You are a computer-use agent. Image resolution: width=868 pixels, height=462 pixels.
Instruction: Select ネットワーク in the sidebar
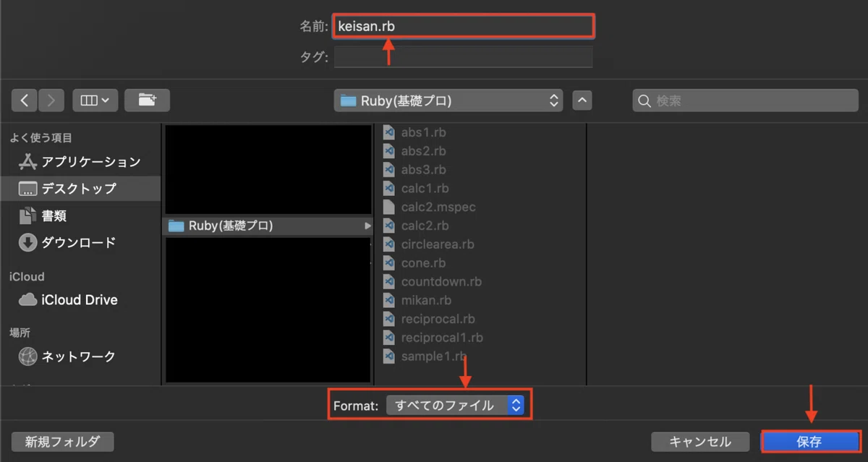tap(80, 356)
